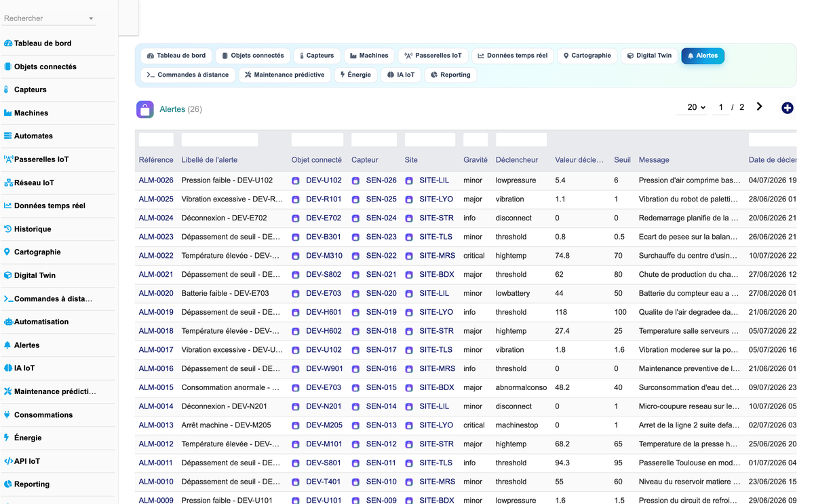The height and width of the screenshot is (504, 814).
Task: Click the Reporting pie chart icon in the sidebar
Action: (x=8, y=484)
